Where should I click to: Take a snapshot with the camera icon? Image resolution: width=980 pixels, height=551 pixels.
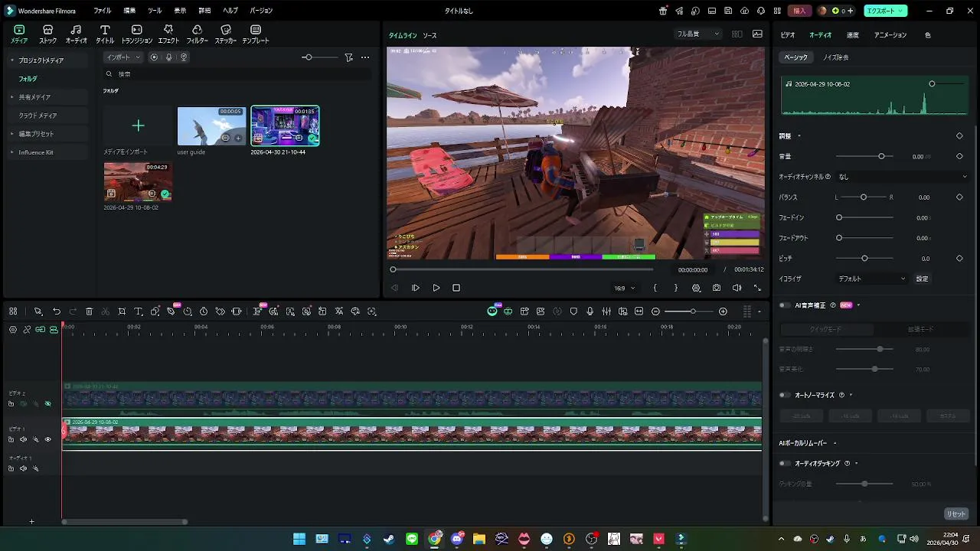[716, 288]
